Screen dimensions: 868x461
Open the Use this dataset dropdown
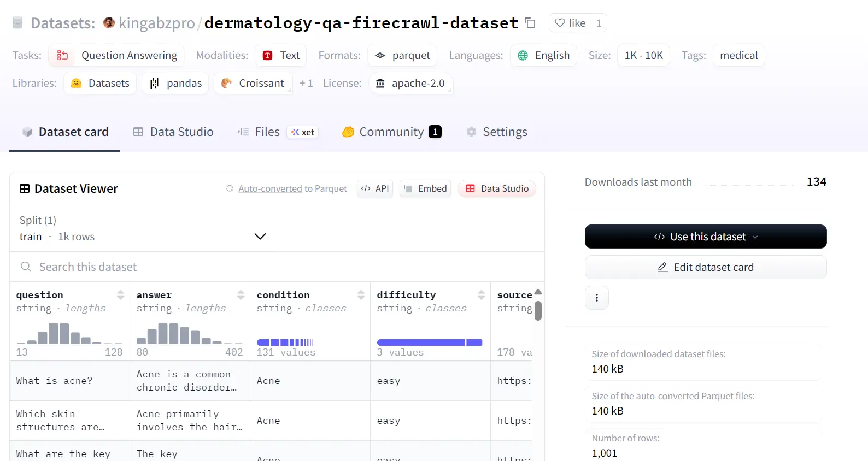tap(705, 237)
